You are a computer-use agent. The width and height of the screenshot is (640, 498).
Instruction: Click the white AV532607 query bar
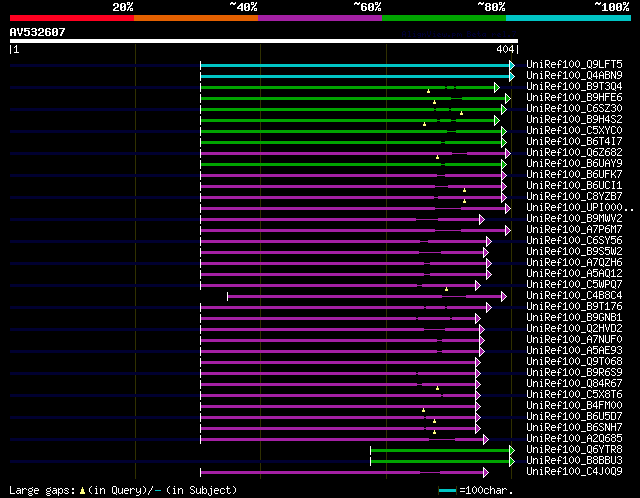(x=264, y=41)
